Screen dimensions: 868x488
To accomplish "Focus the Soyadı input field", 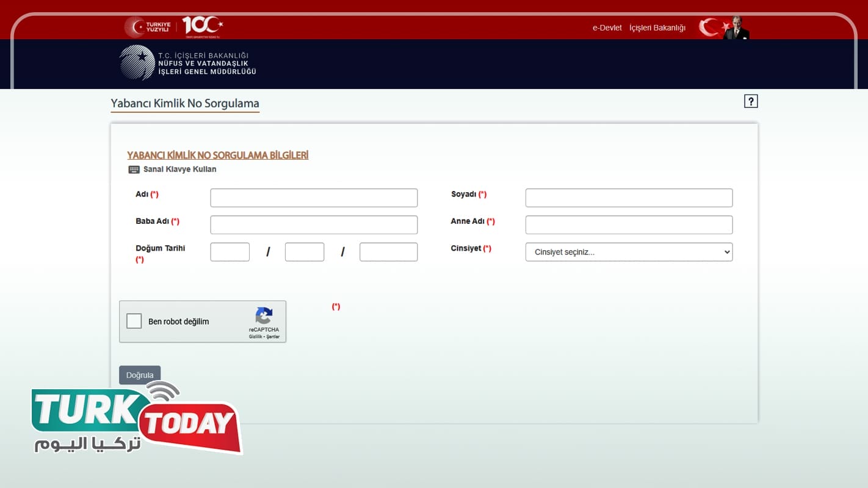I will click(628, 198).
